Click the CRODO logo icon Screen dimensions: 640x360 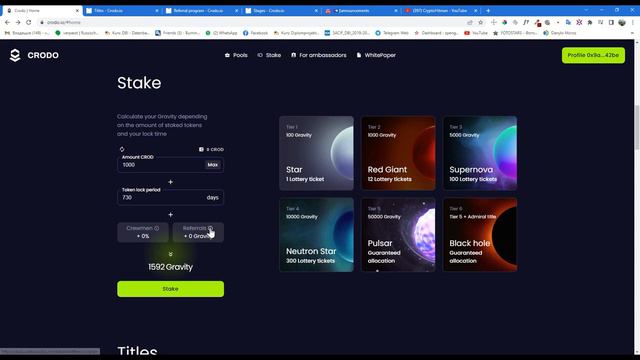tap(15, 55)
